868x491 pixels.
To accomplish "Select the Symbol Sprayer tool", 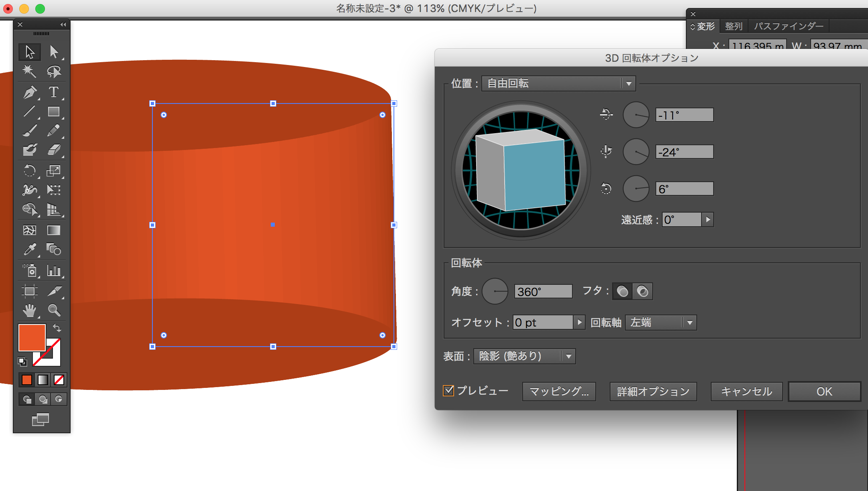I will click(30, 270).
